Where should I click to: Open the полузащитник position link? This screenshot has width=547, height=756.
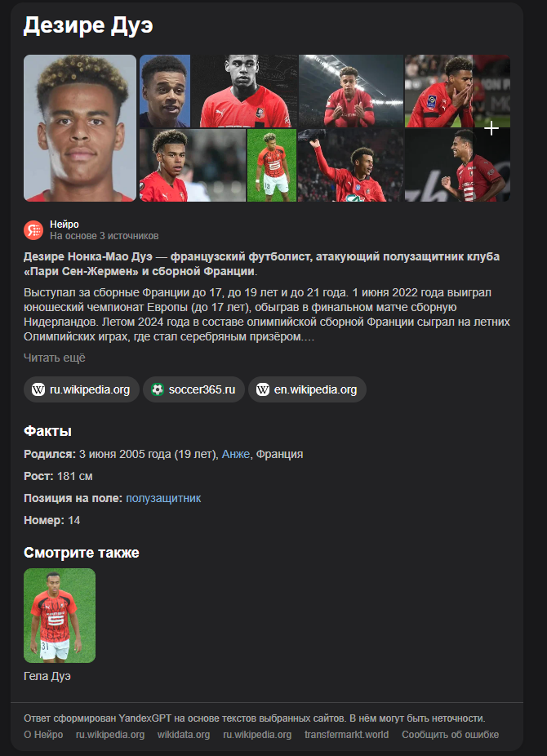click(163, 498)
